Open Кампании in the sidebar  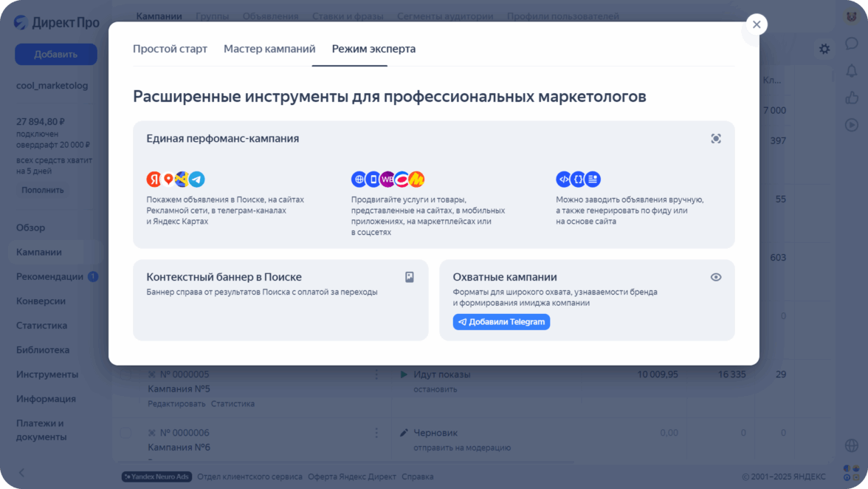click(38, 252)
